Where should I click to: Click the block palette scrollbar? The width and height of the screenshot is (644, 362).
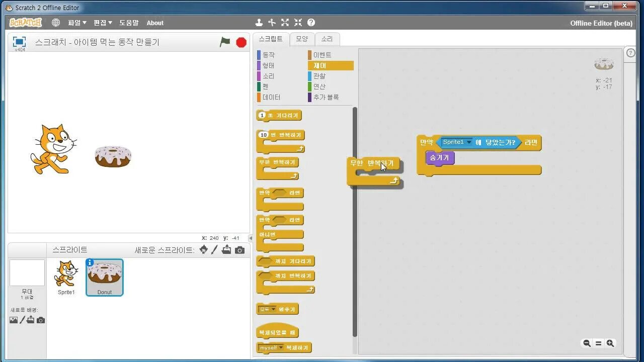(x=355, y=221)
